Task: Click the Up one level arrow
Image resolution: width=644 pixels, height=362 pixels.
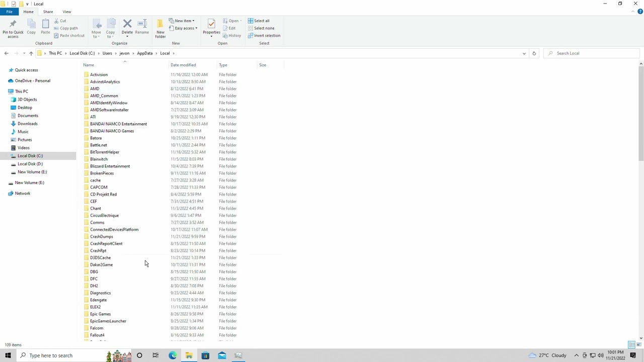Action: (31, 53)
